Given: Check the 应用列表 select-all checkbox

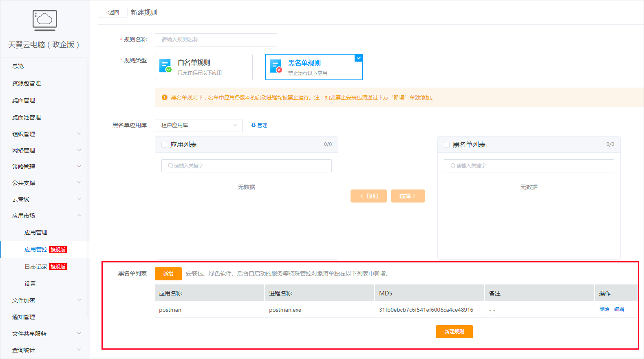Looking at the screenshot, I should [164, 145].
